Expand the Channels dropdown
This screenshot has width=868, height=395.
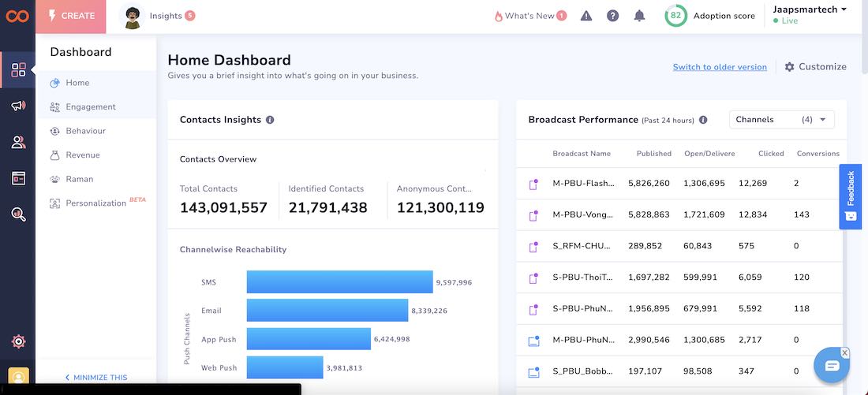coord(781,120)
